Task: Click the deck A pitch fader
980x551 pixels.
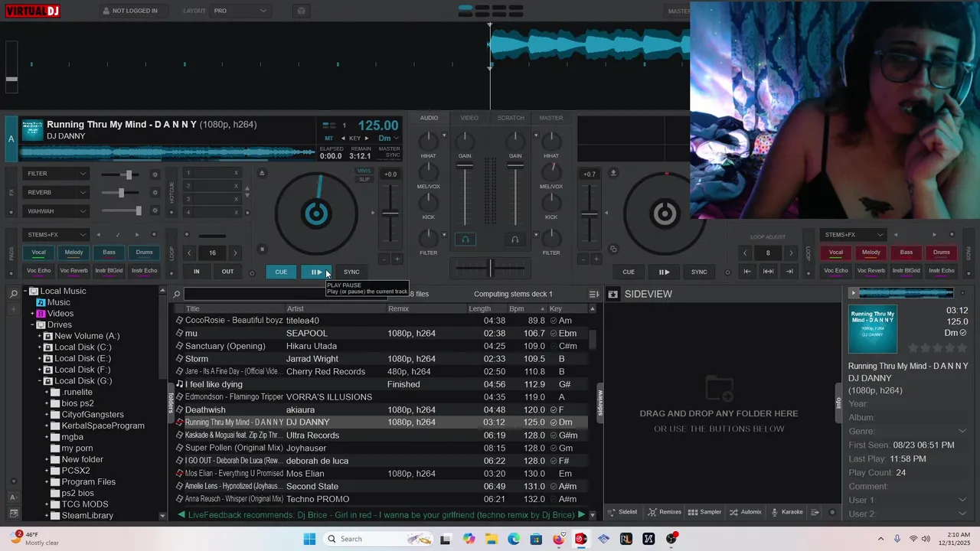Action: [x=390, y=214]
